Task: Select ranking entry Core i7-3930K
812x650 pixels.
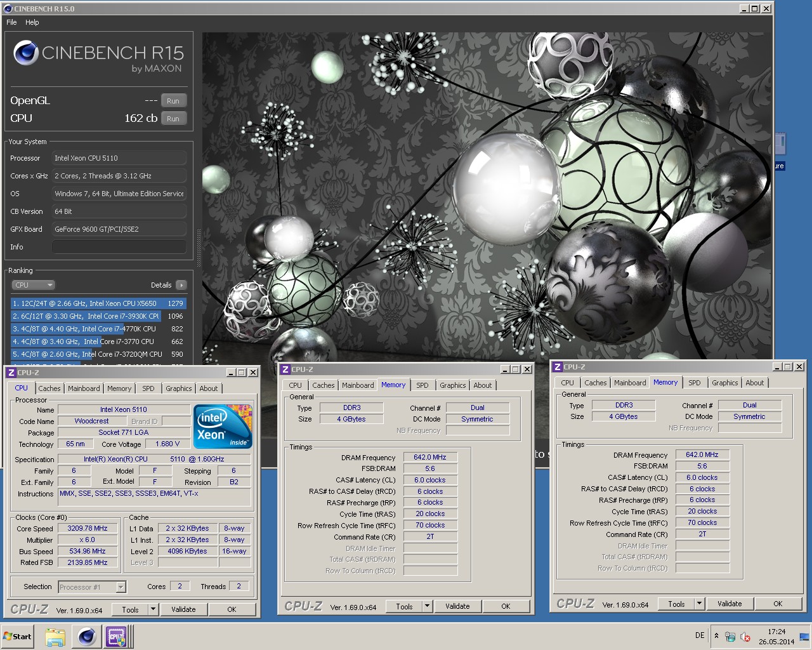Action: 98,316
